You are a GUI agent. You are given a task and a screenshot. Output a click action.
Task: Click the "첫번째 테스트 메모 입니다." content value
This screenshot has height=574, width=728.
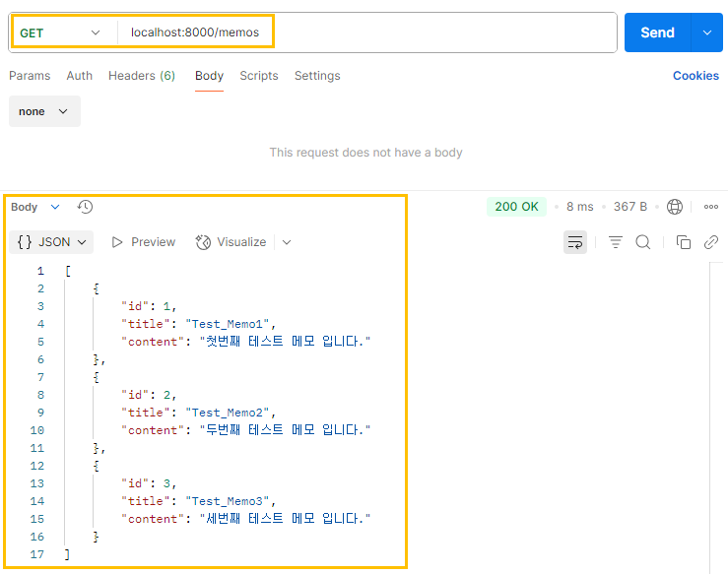point(285,342)
